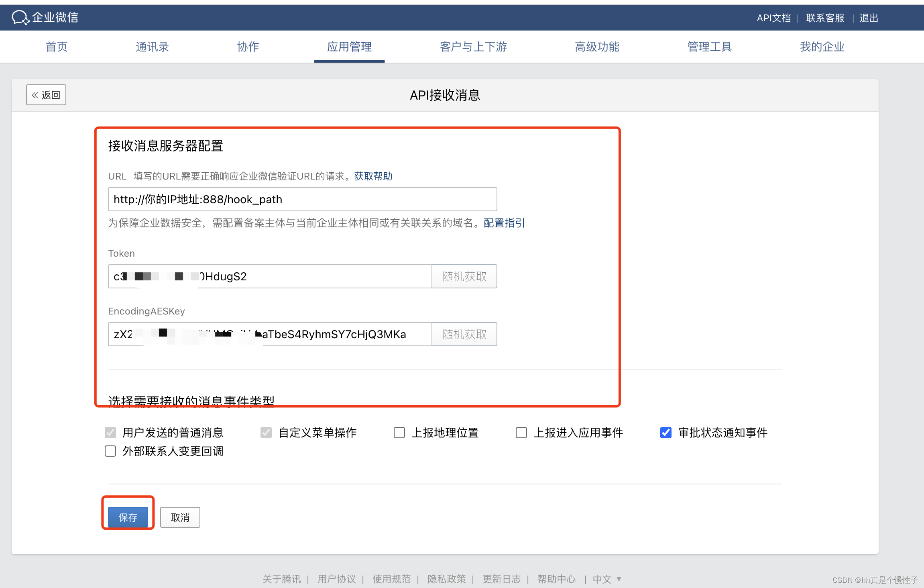Image resolution: width=924 pixels, height=588 pixels.
Task: Go to the 管理工具 tab
Action: (x=709, y=47)
